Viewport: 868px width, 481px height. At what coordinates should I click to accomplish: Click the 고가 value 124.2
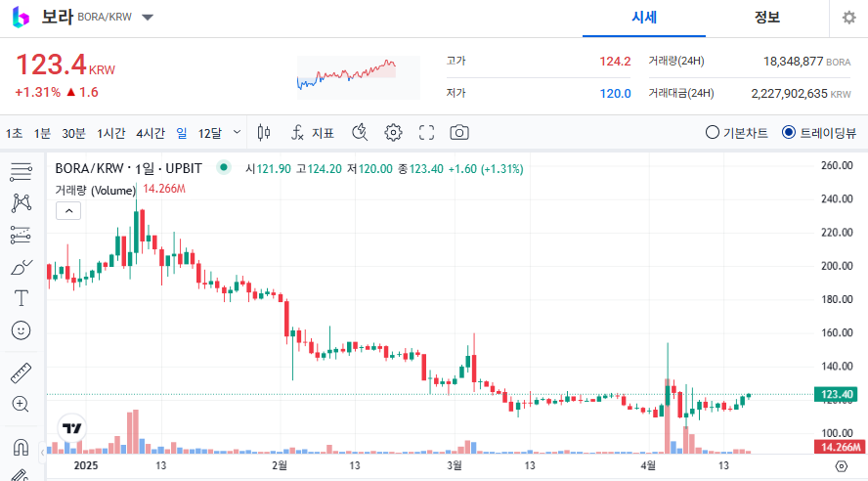[615, 62]
